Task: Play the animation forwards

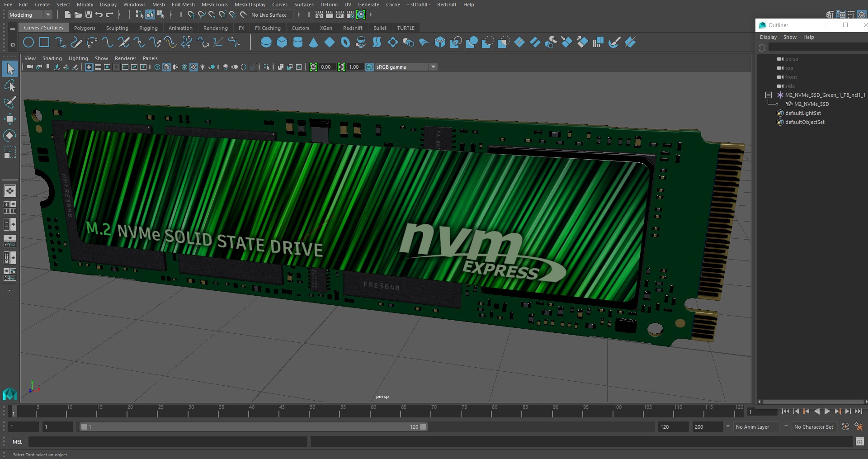Action: [827, 411]
